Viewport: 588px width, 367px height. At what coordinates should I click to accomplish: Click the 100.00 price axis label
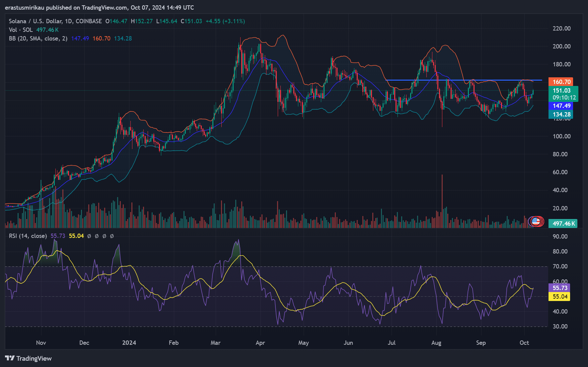point(561,136)
